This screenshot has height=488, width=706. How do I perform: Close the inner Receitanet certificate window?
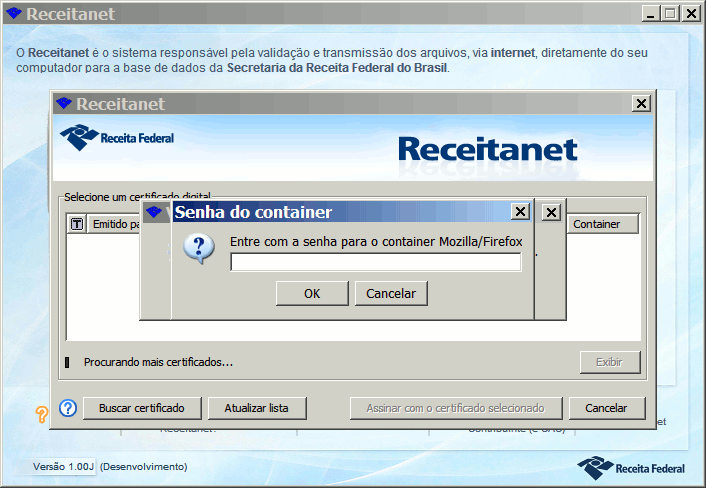(641, 104)
